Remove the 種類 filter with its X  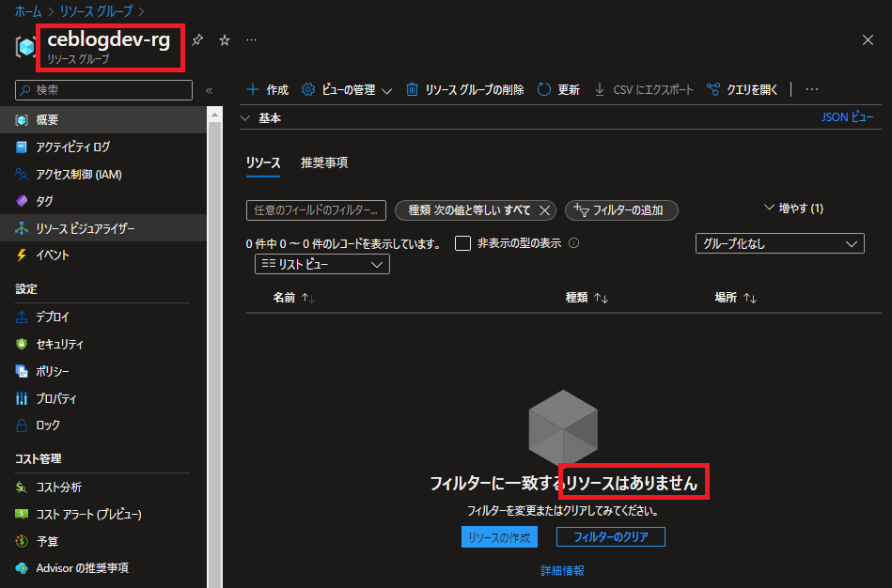point(544,211)
